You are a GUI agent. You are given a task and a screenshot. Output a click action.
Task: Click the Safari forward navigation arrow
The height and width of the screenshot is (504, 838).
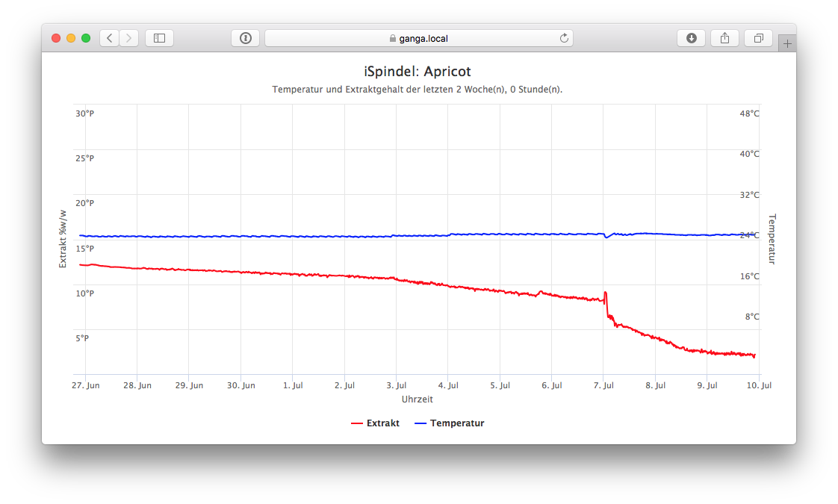point(128,38)
